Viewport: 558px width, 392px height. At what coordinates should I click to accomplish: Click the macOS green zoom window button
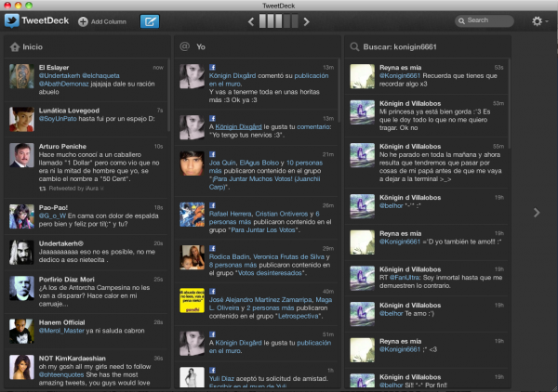[x=29, y=5]
